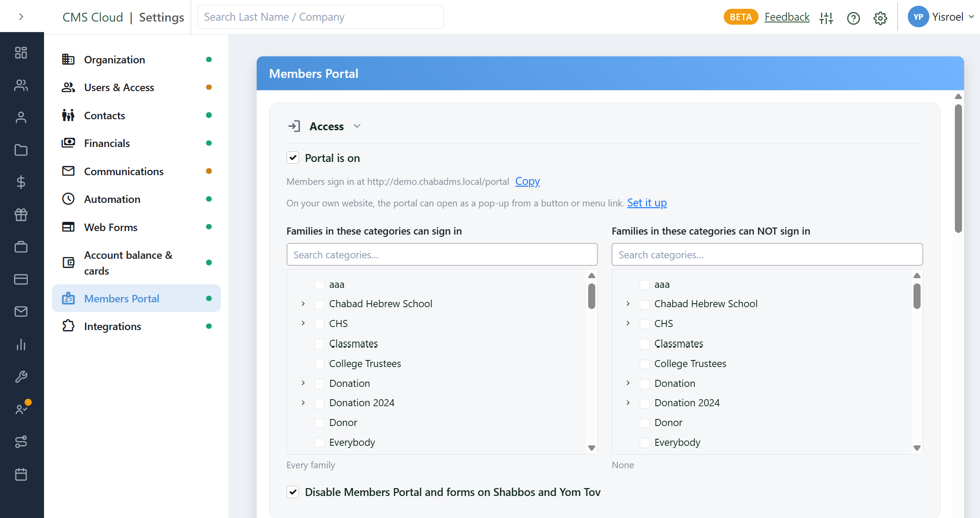Check Donor in the can NOT sign in list

(x=645, y=423)
